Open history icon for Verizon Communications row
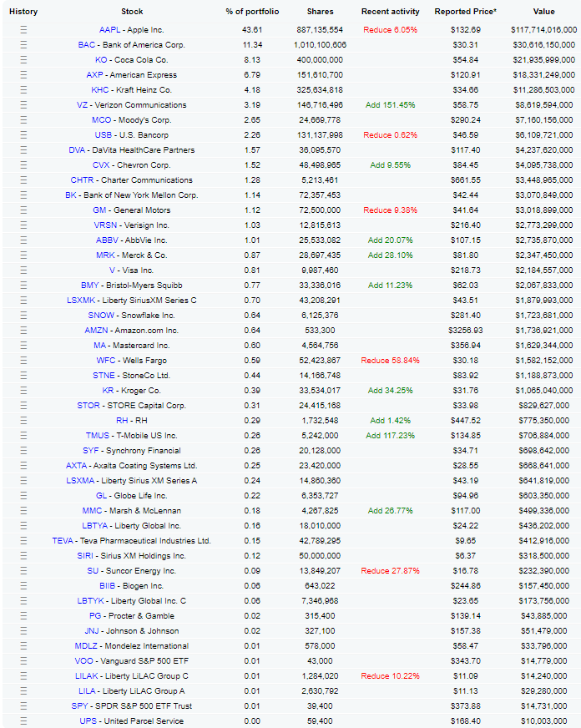The width and height of the screenshot is (581, 728). click(23, 105)
